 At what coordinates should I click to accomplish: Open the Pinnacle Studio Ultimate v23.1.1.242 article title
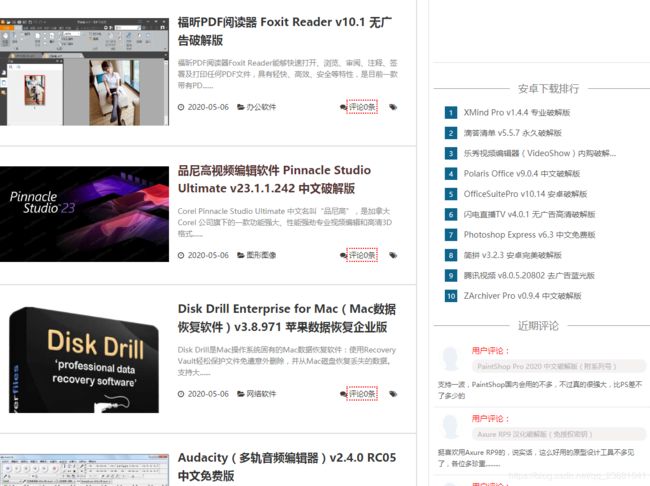click(x=274, y=179)
